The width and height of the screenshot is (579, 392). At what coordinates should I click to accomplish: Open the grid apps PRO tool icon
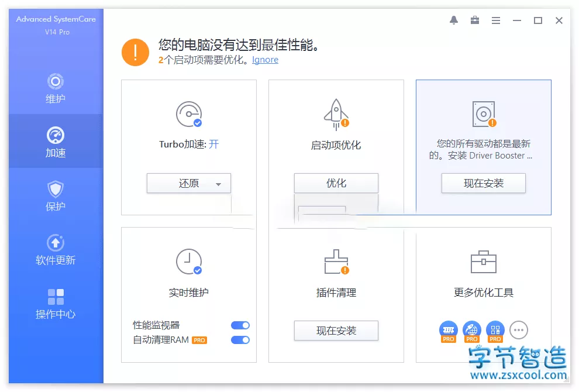(495, 331)
